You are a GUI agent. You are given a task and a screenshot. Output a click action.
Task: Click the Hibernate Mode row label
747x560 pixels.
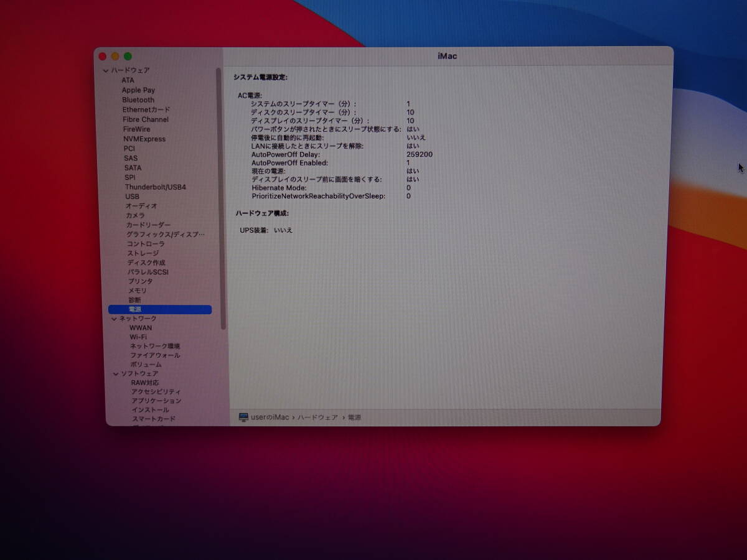tap(279, 188)
